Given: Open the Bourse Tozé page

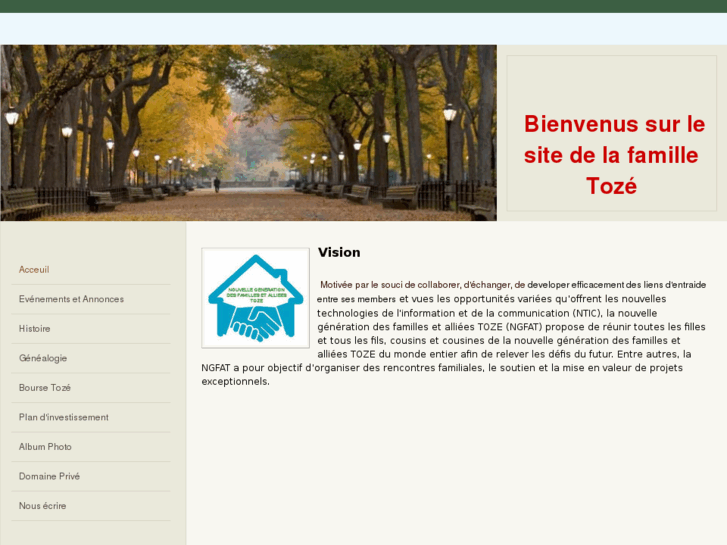Looking at the screenshot, I should click(45, 388).
